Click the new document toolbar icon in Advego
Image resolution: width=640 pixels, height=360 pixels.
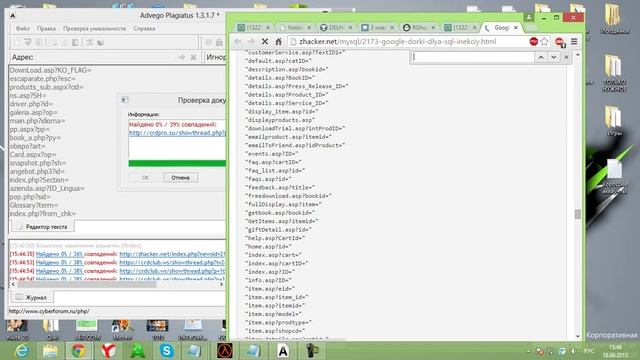17,42
